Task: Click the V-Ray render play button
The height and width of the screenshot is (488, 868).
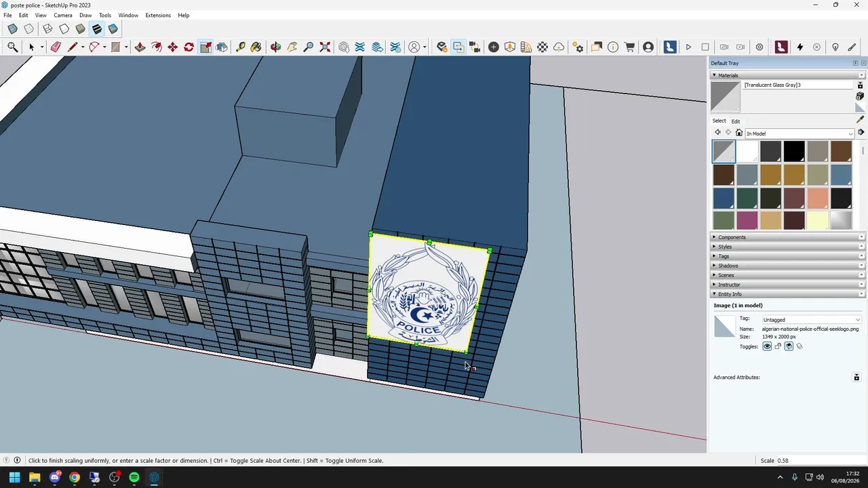Action: 688,47
